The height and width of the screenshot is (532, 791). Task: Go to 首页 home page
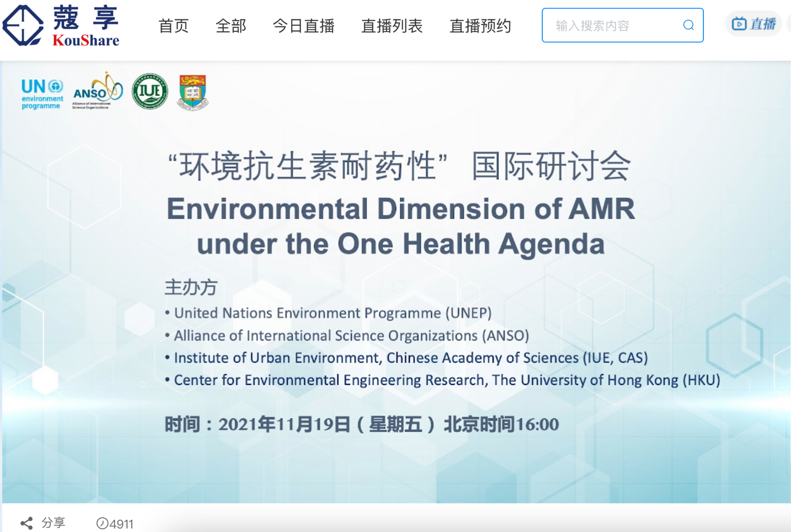pos(173,26)
